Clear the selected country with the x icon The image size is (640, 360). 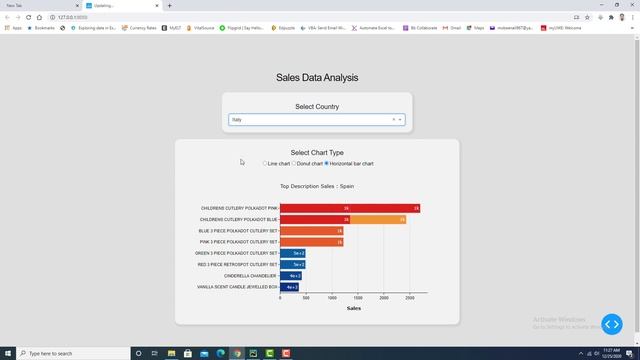393,120
